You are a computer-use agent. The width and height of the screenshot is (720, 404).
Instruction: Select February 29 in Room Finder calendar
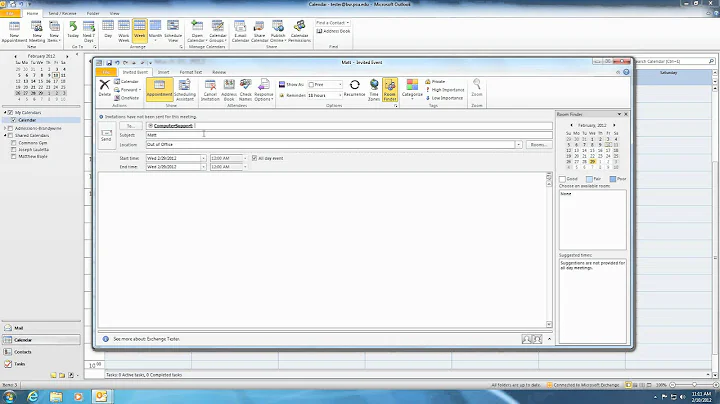pyautogui.click(x=592, y=162)
